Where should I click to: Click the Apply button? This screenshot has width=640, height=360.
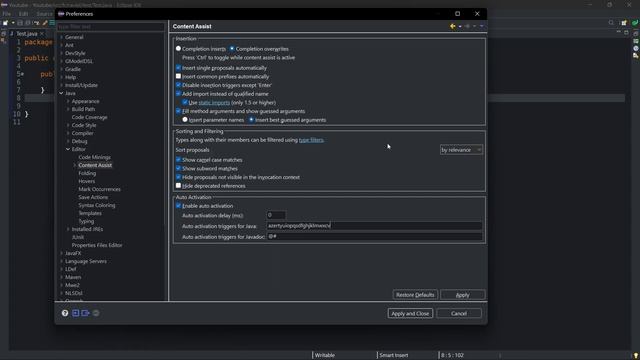(462, 295)
